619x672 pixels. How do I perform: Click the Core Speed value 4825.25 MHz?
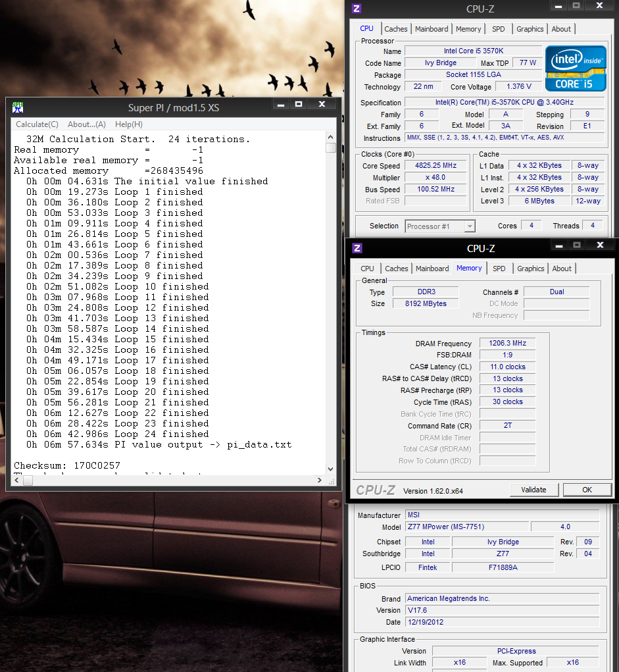click(435, 165)
